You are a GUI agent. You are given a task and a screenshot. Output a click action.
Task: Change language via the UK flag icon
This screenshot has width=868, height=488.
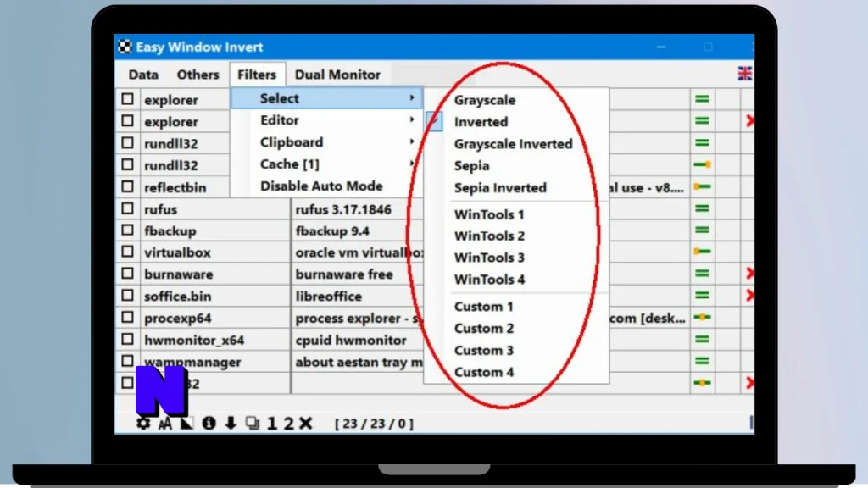(744, 74)
